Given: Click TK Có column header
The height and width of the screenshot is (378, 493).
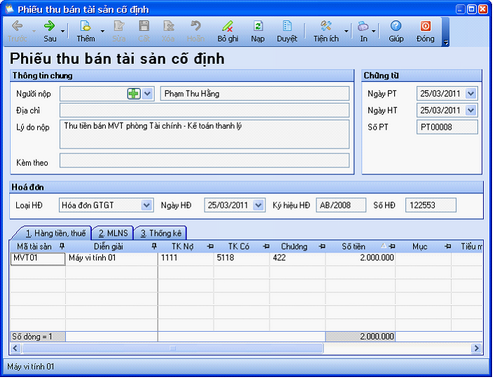Looking at the screenshot, I should click(239, 247).
